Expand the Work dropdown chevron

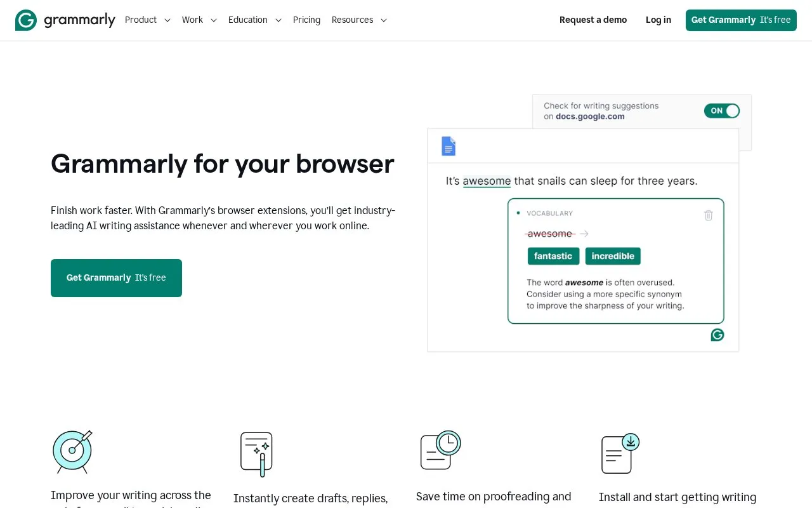tap(214, 20)
